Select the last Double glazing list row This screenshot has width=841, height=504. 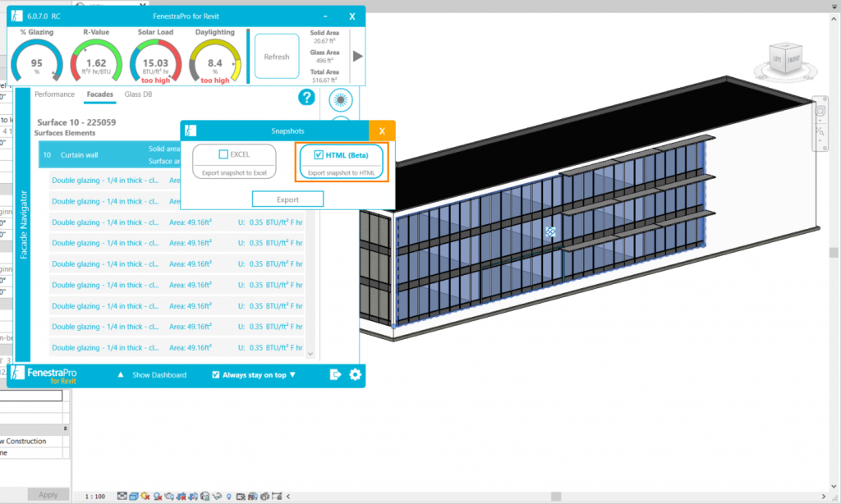(x=177, y=347)
